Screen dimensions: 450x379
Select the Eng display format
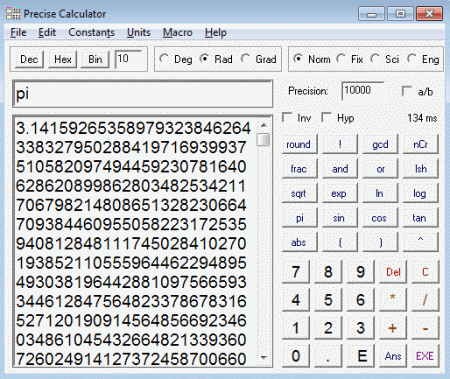point(423,59)
